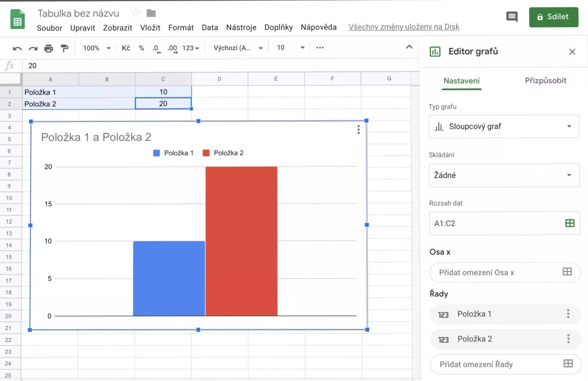
Task: Open options for series Položka 2
Action: click(568, 339)
